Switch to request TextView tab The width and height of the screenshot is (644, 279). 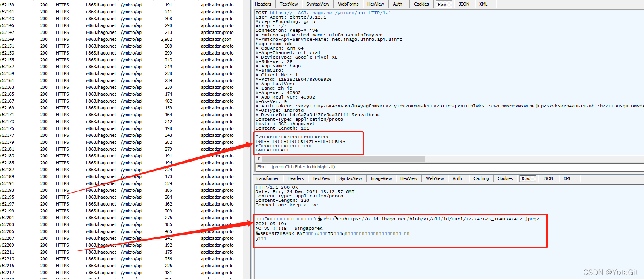(x=289, y=4)
